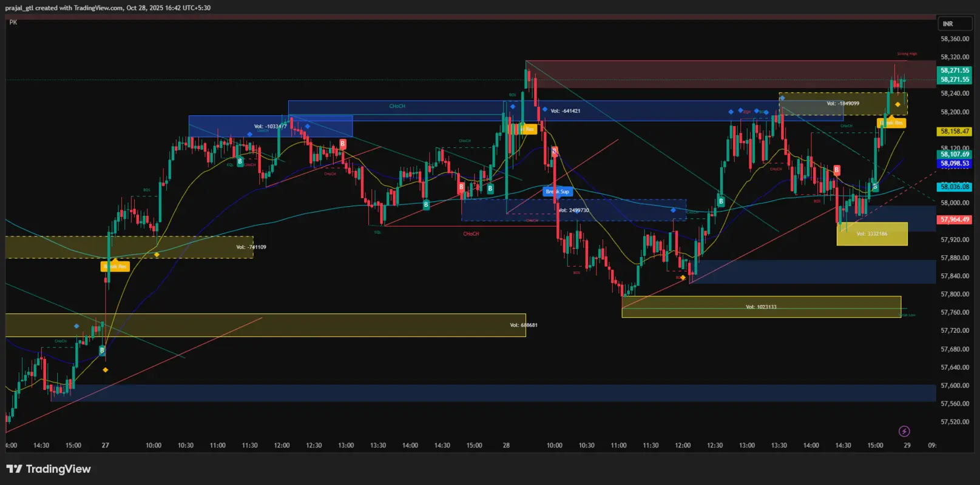This screenshot has width=980, height=485.
Task: Click the 57,800.00 price axis label
Action: point(955,294)
